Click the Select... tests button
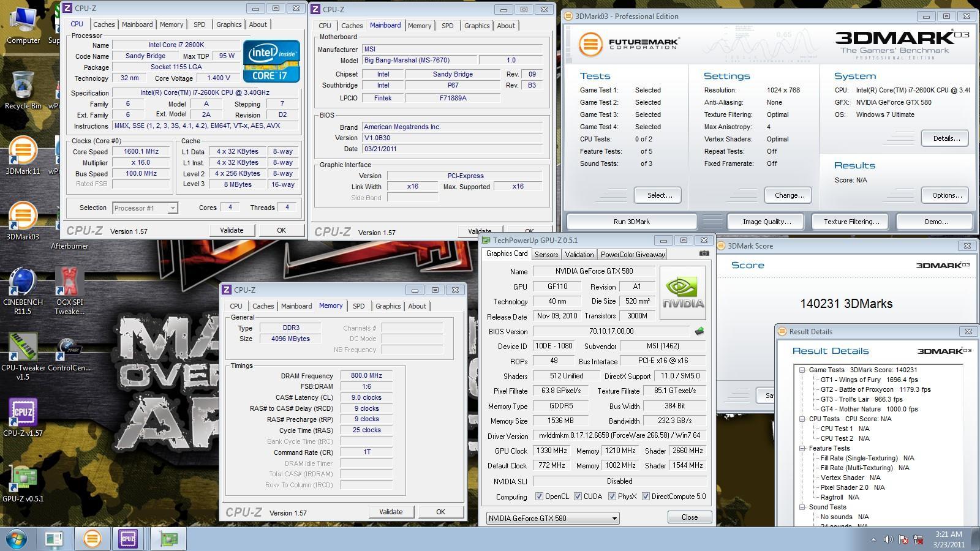The width and height of the screenshot is (980, 551). [x=659, y=195]
